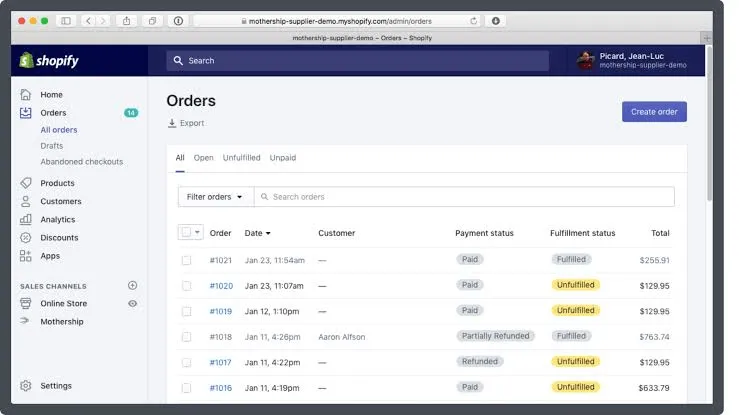Click the Safari share button
739x415 pixels.
[126, 21]
